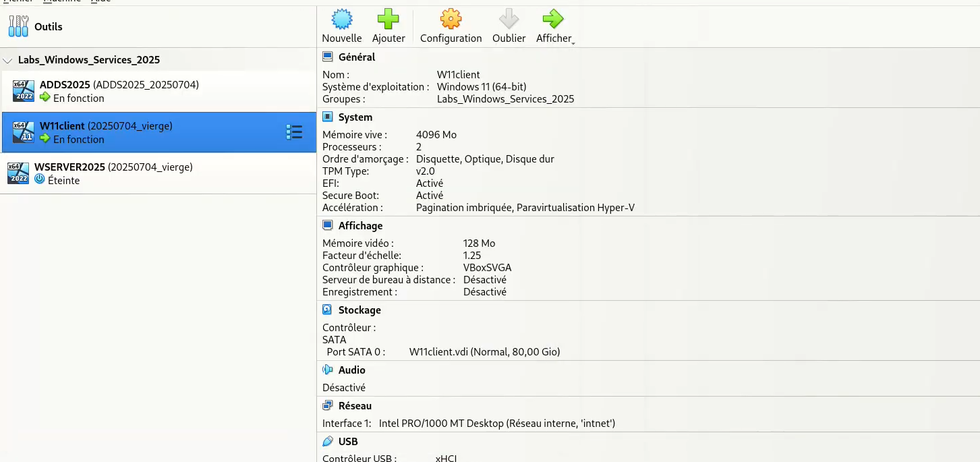Open the Outils tools menu icon
980x462 pixels.
[x=17, y=26]
